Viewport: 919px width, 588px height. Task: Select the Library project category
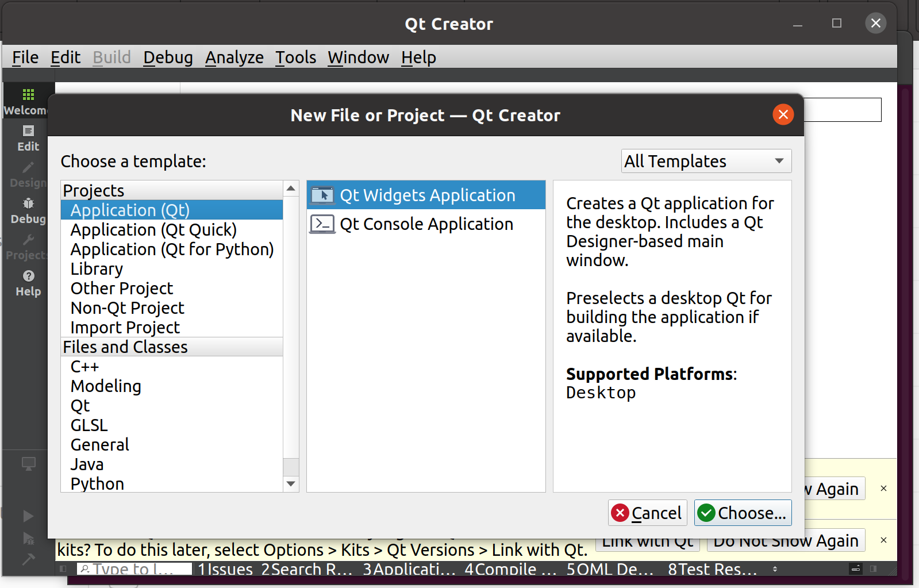point(172,268)
